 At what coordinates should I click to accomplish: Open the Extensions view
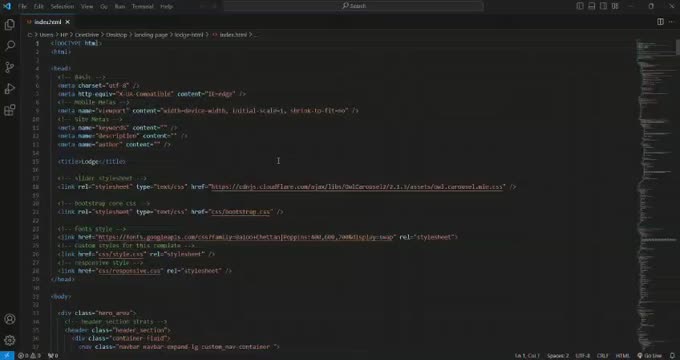click(x=10, y=110)
